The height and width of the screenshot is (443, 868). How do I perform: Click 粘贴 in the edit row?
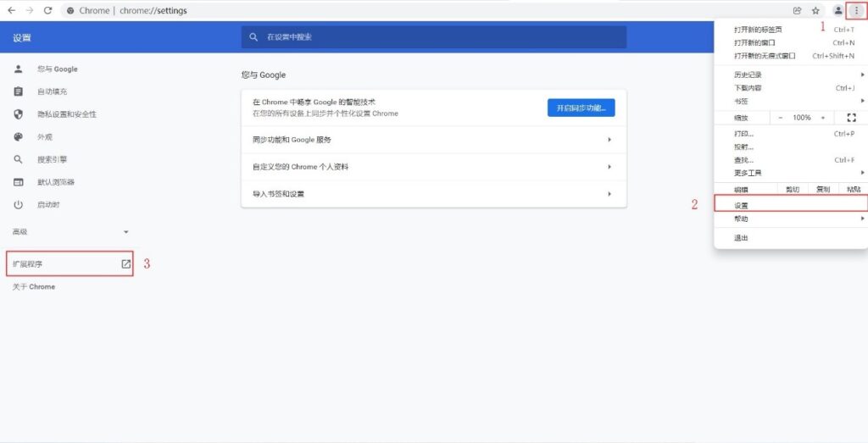(x=854, y=189)
